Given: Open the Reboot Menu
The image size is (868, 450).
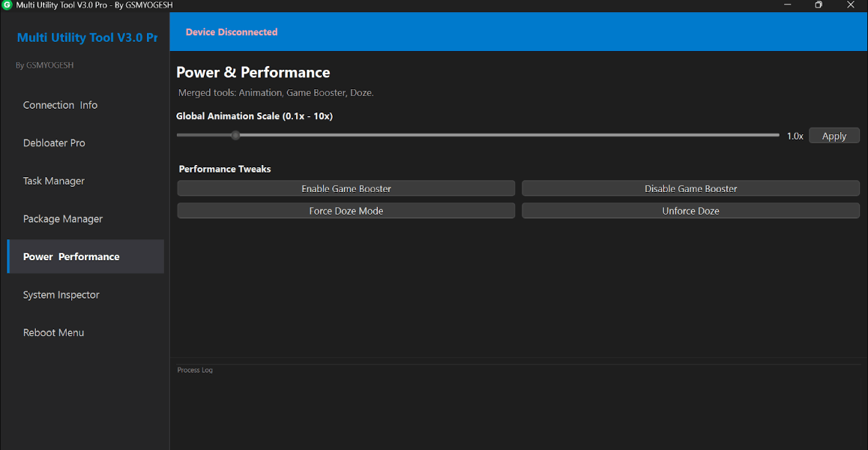Looking at the screenshot, I should point(53,332).
